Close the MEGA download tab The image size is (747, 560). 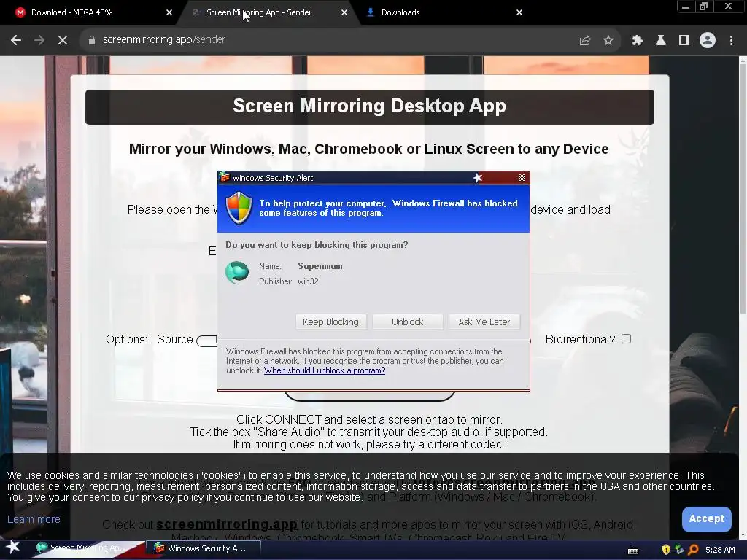tap(169, 12)
